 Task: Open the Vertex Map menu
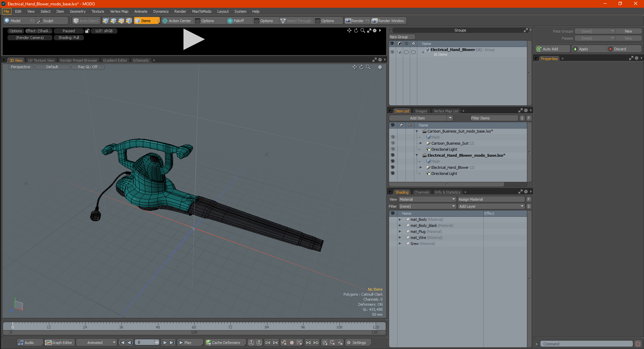click(x=119, y=11)
